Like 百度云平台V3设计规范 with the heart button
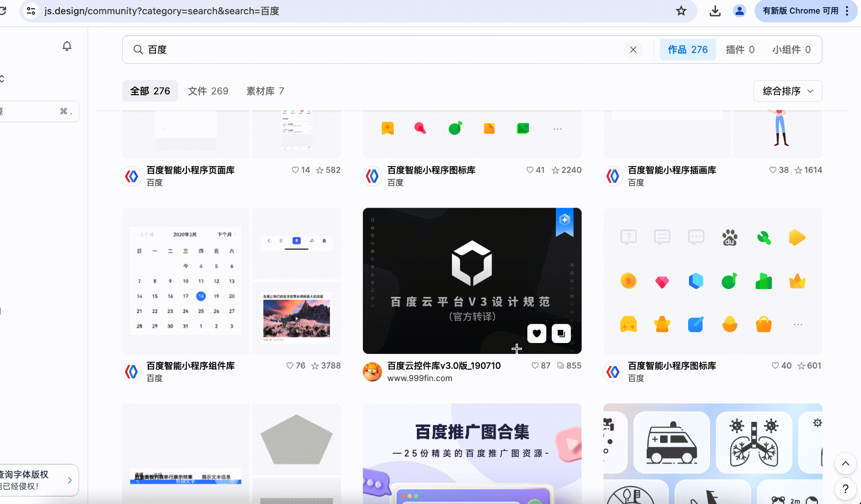 click(537, 333)
